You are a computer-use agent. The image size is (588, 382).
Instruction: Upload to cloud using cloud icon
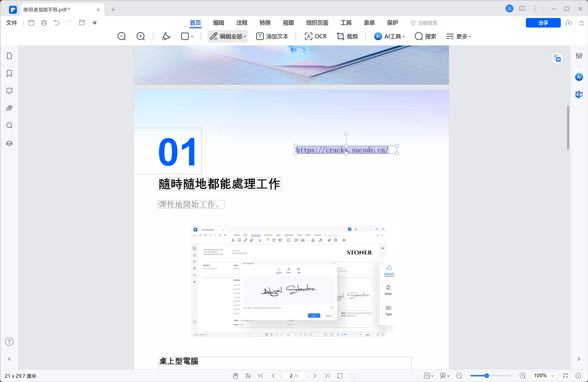569,23
